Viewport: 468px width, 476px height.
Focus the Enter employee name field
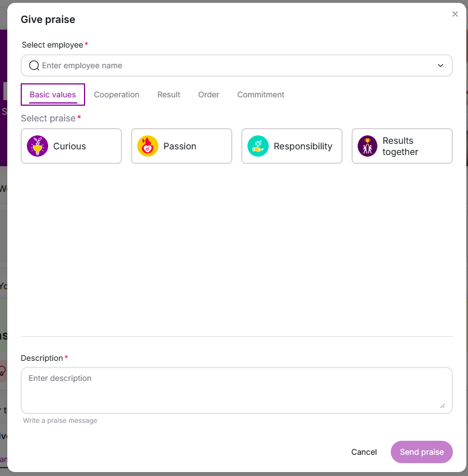coord(235,65)
